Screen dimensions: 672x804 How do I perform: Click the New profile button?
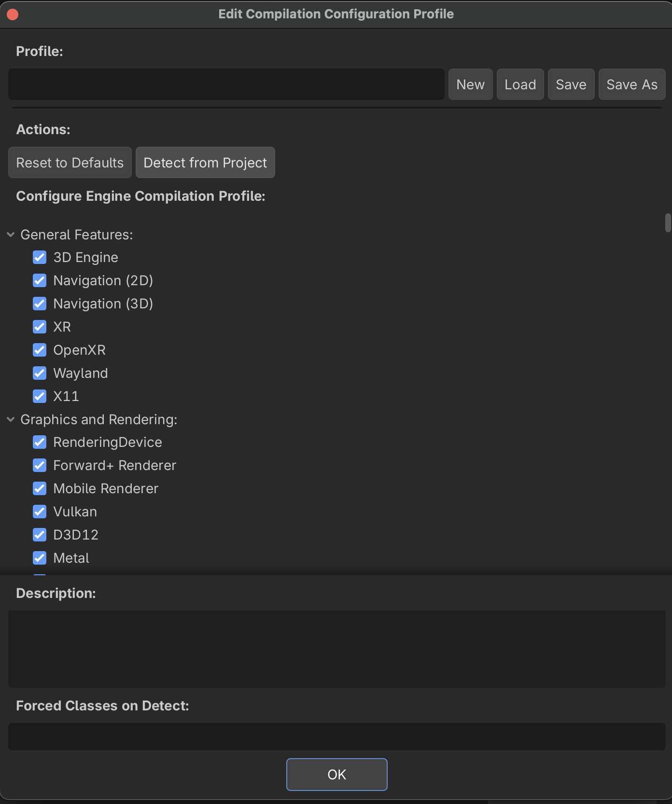470,84
